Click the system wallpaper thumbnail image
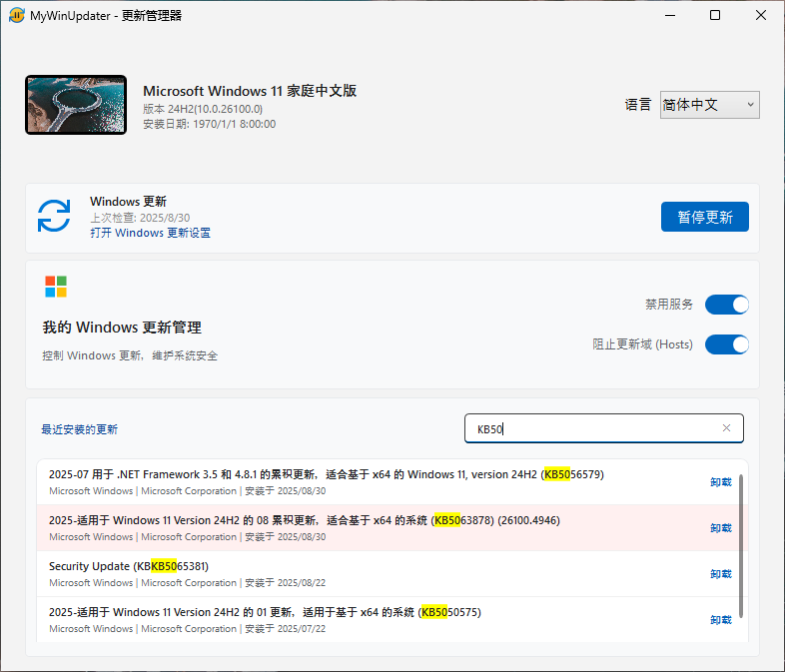785x672 pixels. (x=76, y=105)
